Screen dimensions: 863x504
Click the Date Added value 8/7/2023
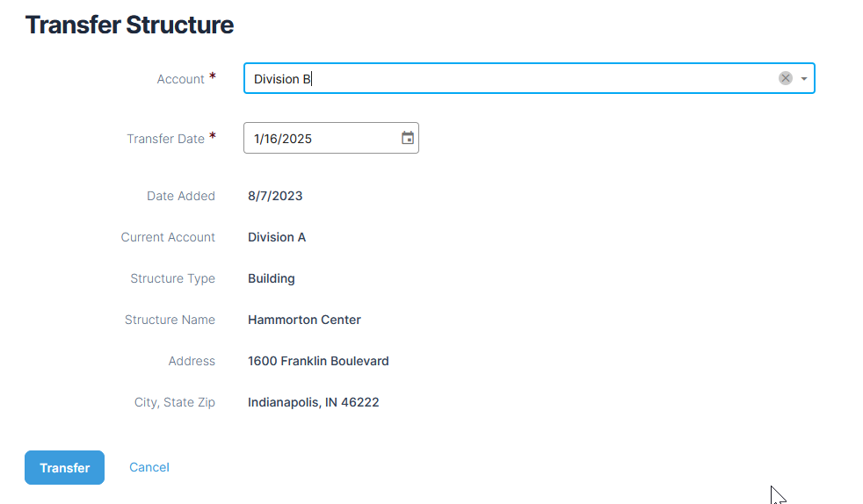click(275, 196)
